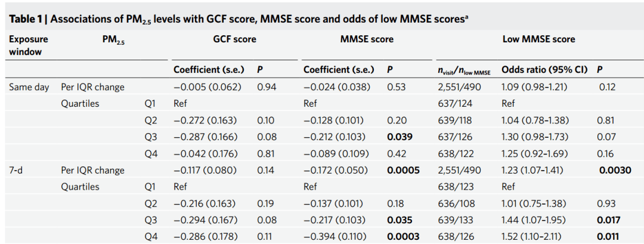This screenshot has height=244, width=644.
Task: Click the bold P value 0.017
Action: click(609, 220)
